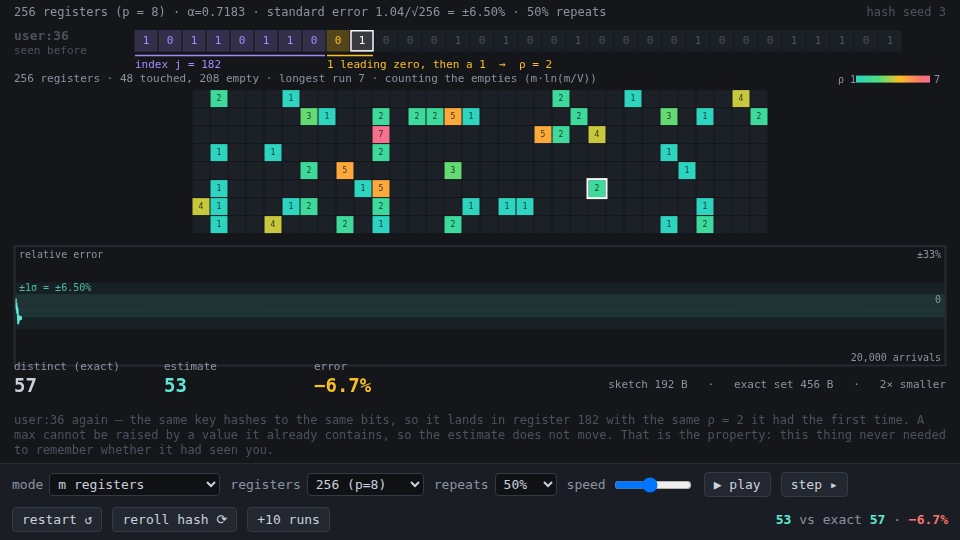The width and height of the screenshot is (960, 540).
Task: Click the yellow register cell in top row
Action: click(x=740, y=98)
